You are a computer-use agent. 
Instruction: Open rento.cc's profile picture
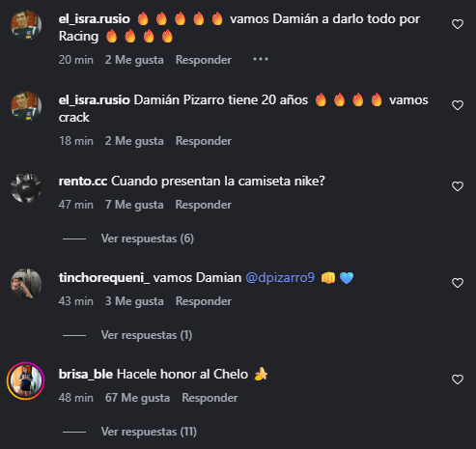point(26,188)
